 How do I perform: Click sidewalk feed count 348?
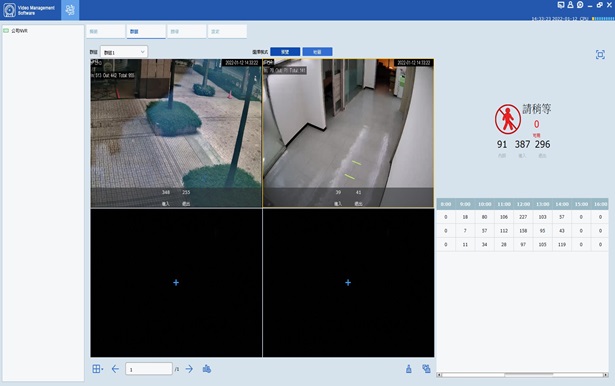click(x=166, y=192)
